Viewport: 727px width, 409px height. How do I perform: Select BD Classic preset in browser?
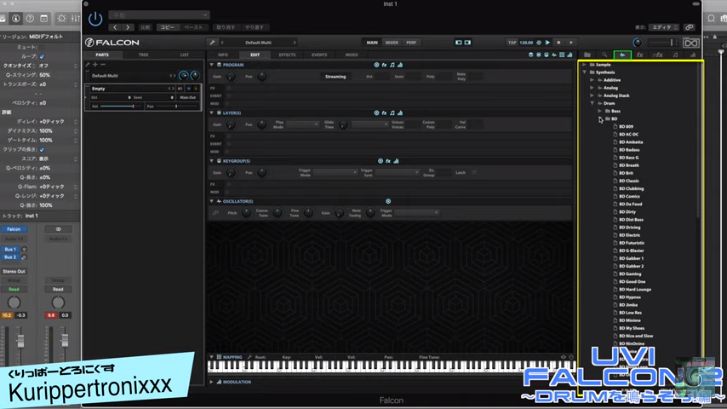point(629,181)
